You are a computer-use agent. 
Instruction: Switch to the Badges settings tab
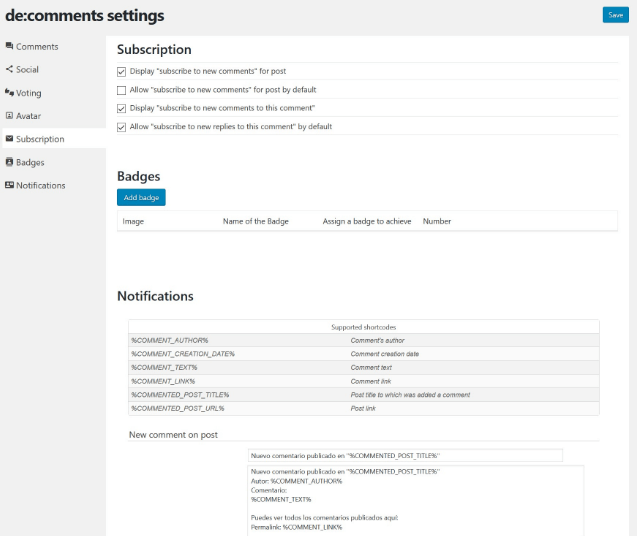tap(30, 162)
